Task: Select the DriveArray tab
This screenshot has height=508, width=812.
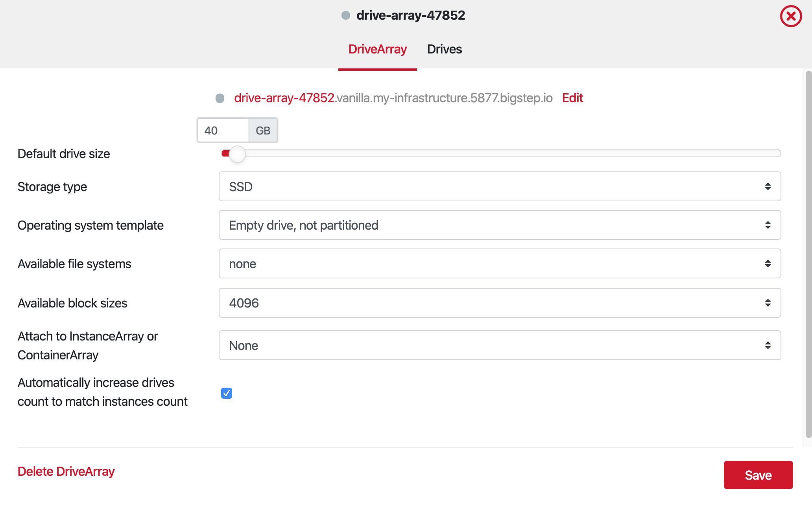Action: pos(377,49)
